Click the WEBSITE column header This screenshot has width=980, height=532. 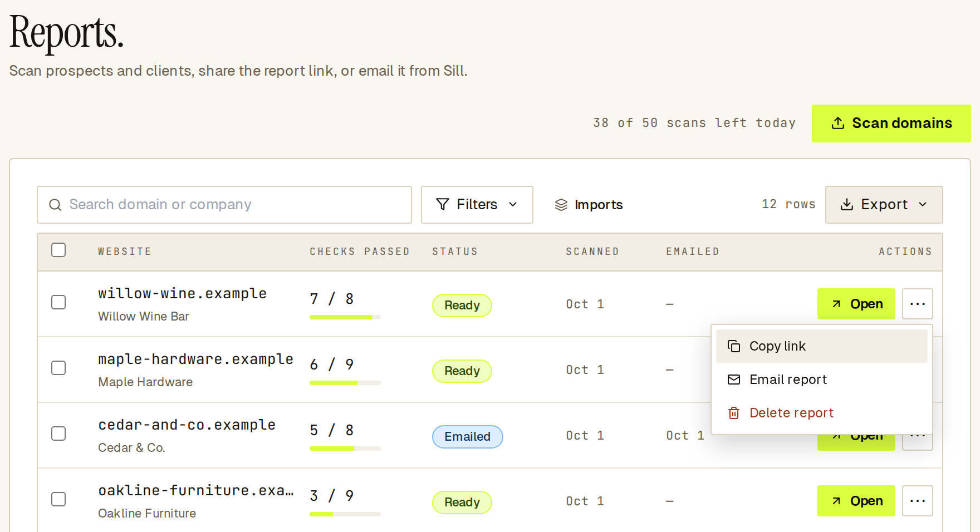tap(125, 252)
